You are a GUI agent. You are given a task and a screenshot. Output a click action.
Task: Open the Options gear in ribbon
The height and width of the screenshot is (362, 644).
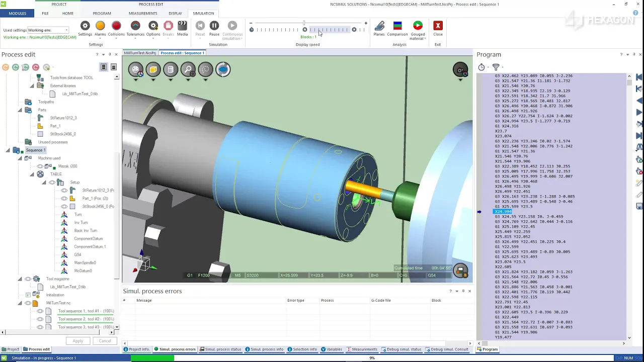(x=153, y=29)
